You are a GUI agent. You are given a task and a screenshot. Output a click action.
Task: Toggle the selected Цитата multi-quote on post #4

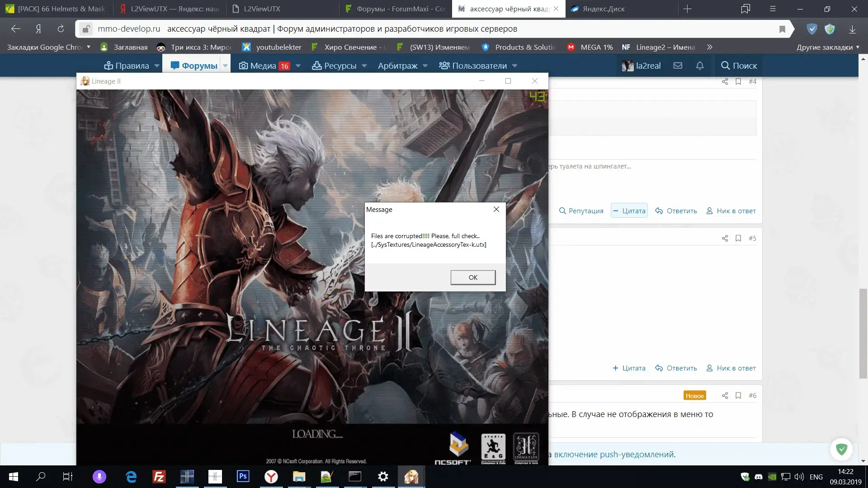629,211
